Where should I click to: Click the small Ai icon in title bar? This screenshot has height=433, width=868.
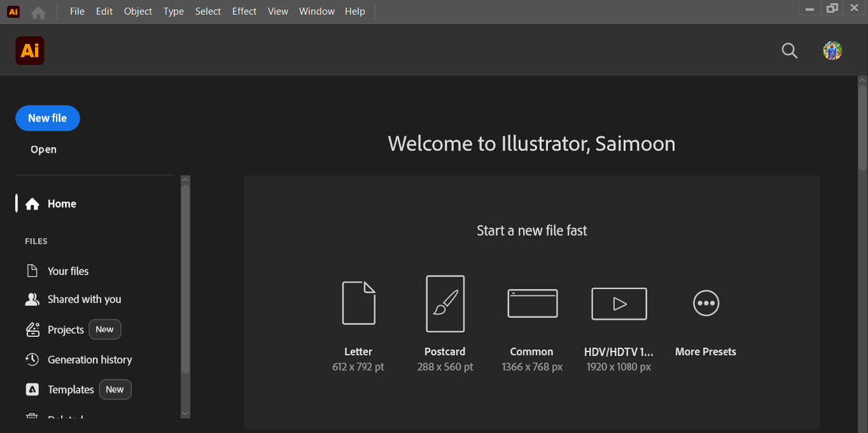13,11
